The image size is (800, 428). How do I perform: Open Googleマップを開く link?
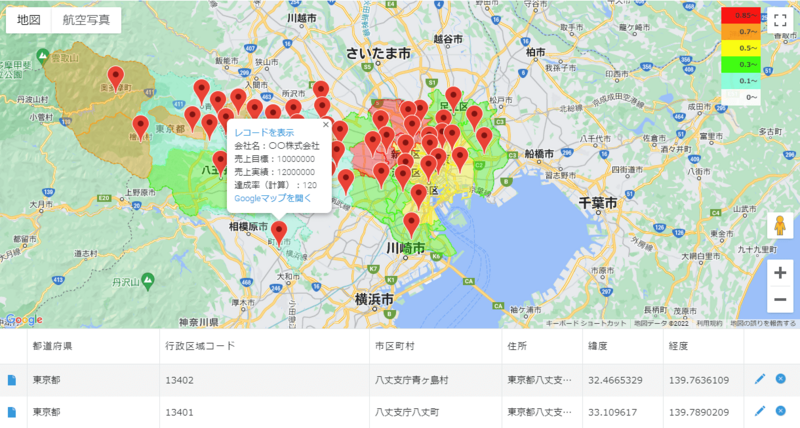272,198
